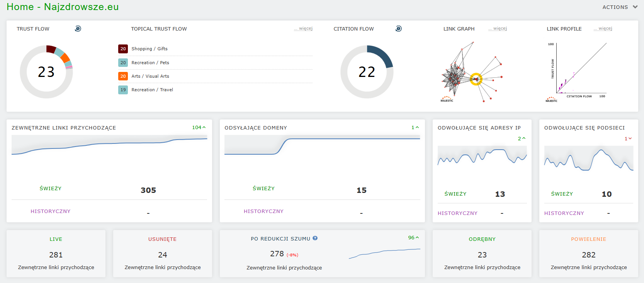
Task: Open więcej link beside Link Profile
Action: [603, 29]
